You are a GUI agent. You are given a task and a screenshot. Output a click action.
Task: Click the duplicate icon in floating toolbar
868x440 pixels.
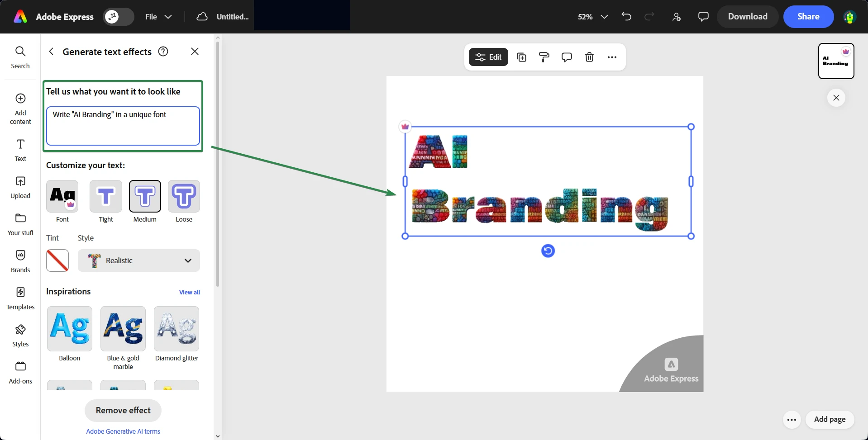[x=521, y=57]
